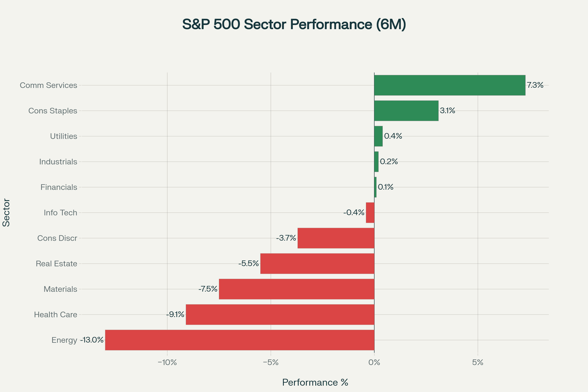Screen dimensions: 588x392
Task: Click the −10% x-axis tick label
Action: pyautogui.click(x=167, y=363)
